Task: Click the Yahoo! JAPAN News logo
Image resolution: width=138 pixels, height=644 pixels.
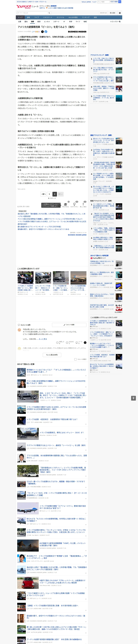Action: tap(27, 7)
